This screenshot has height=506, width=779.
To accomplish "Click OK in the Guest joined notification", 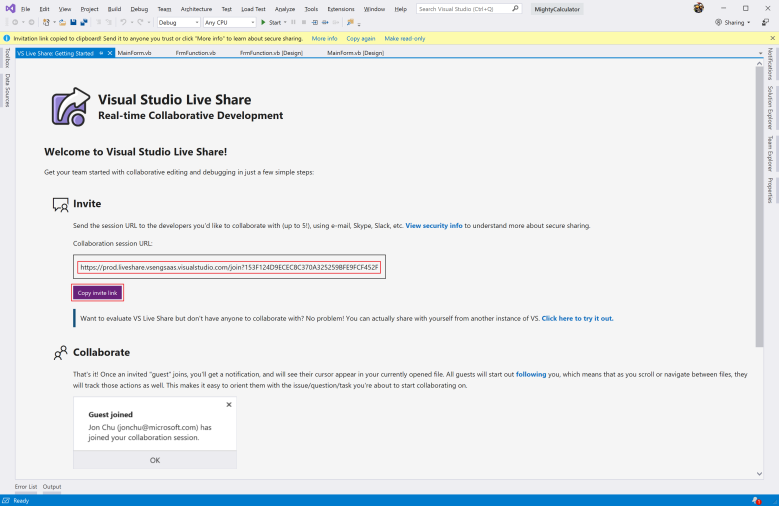I will pyautogui.click(x=155, y=460).
